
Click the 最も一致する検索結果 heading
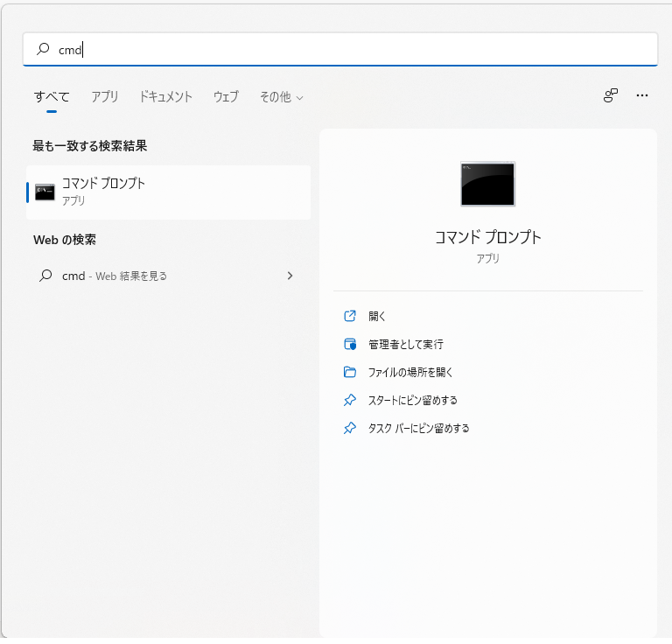click(90, 146)
